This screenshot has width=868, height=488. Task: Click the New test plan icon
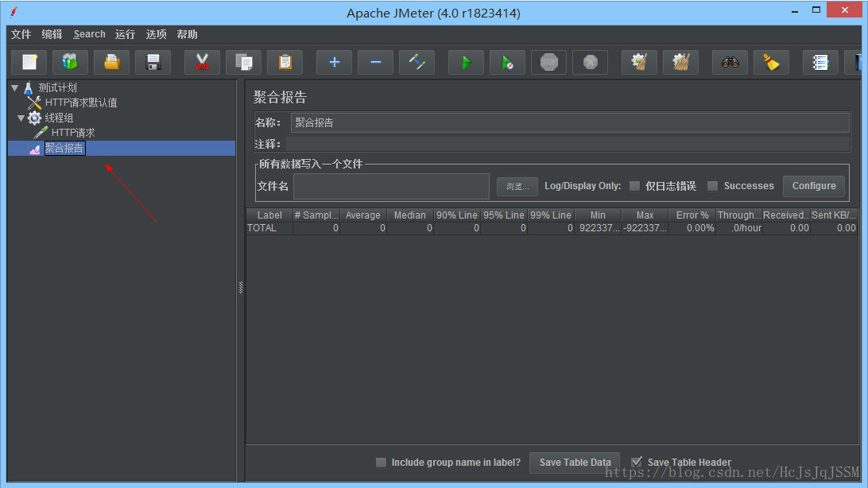pyautogui.click(x=29, y=62)
